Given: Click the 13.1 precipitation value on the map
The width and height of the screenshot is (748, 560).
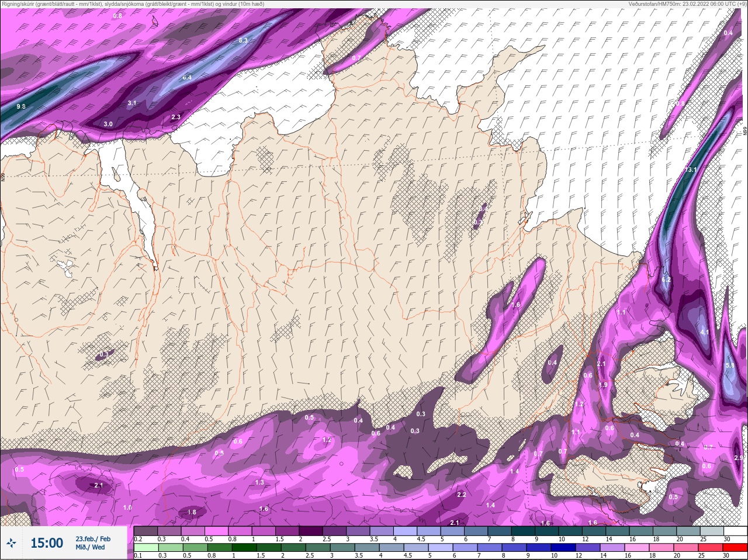Looking at the screenshot, I should click(x=691, y=170).
